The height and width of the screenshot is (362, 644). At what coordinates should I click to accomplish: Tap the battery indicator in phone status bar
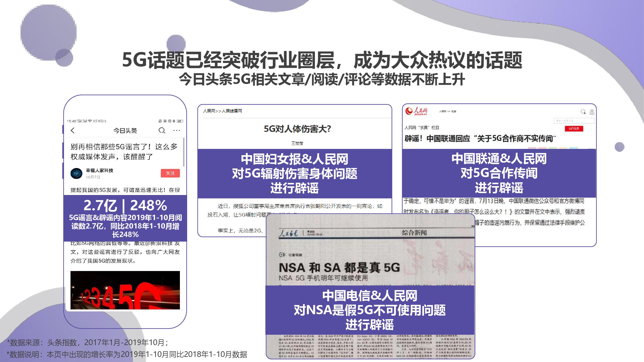pyautogui.click(x=180, y=121)
